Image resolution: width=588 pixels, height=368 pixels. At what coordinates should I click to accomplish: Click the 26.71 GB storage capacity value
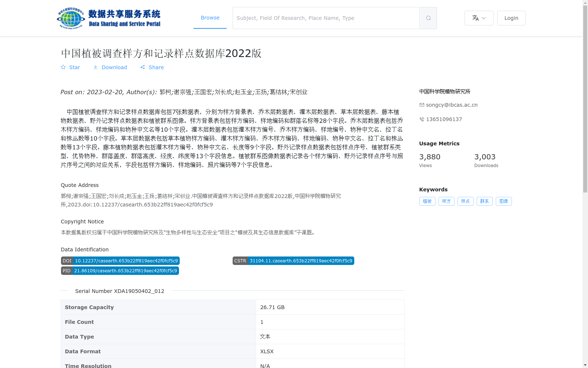[x=272, y=307]
